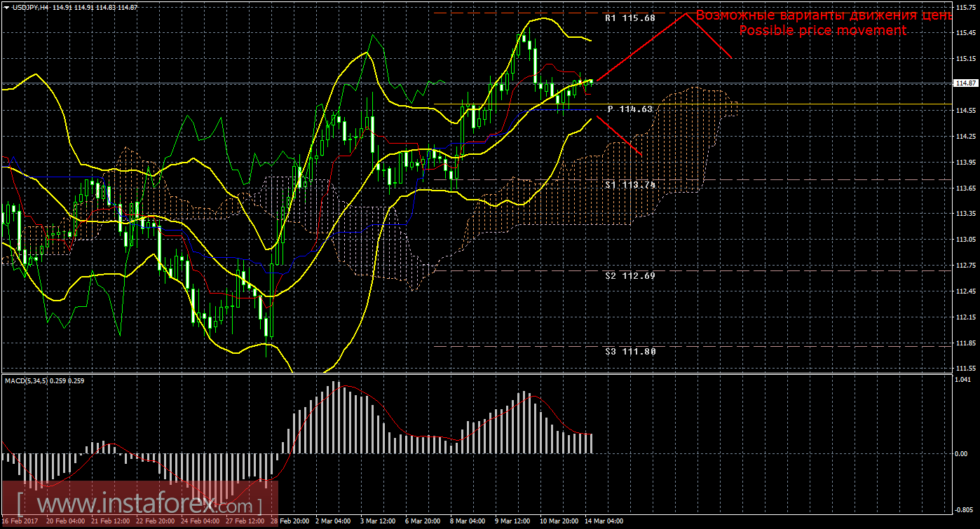Select the P 114.63 pivot label

[x=630, y=109]
